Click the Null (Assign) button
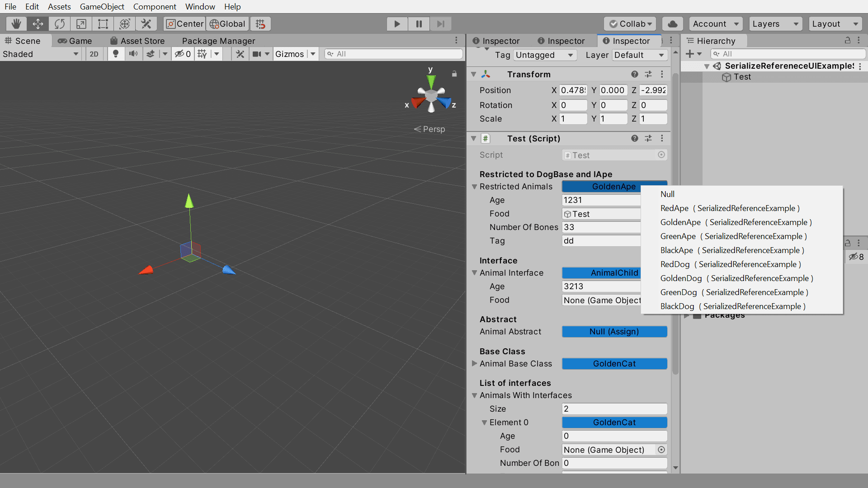The height and width of the screenshot is (488, 868). pos(614,332)
